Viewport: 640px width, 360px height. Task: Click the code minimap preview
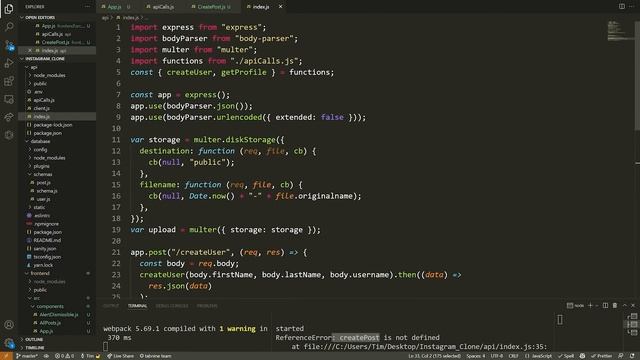coord(620,31)
